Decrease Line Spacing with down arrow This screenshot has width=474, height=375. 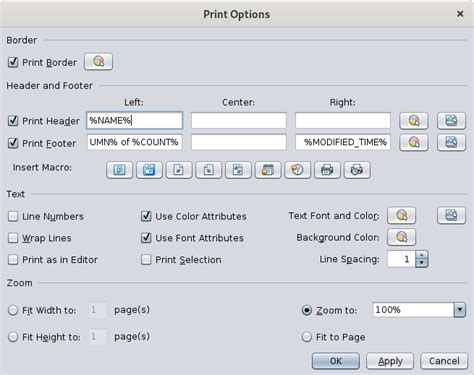point(422,263)
